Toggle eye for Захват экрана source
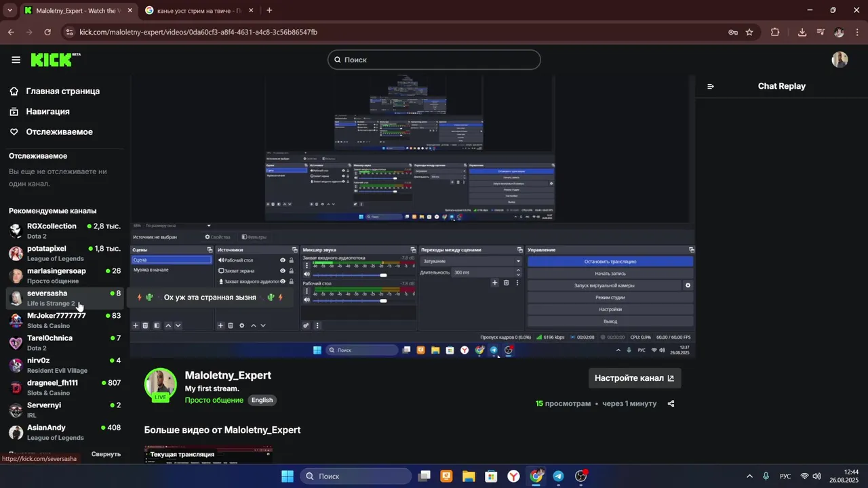 pos(283,270)
